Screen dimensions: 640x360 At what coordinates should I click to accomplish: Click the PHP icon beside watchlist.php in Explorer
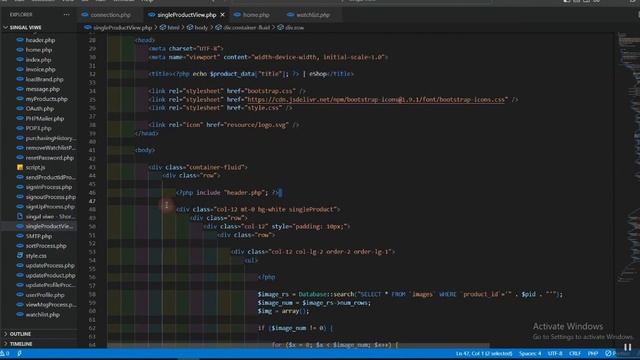point(20,314)
